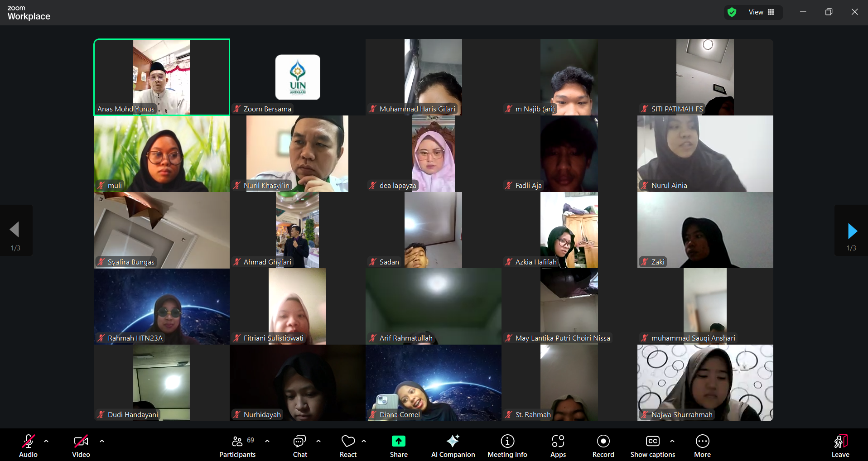868x461 pixels.
Task: Unmute microphone with the Audio button
Action: (28, 446)
